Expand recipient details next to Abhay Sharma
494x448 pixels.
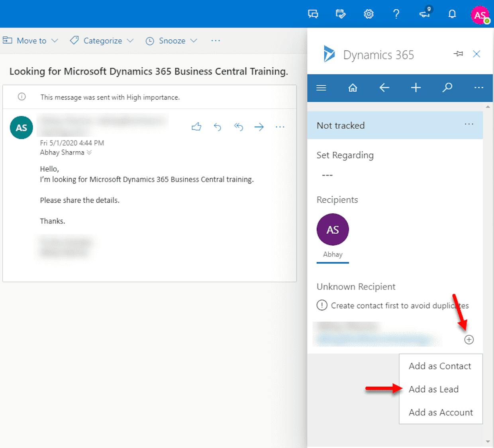point(89,153)
